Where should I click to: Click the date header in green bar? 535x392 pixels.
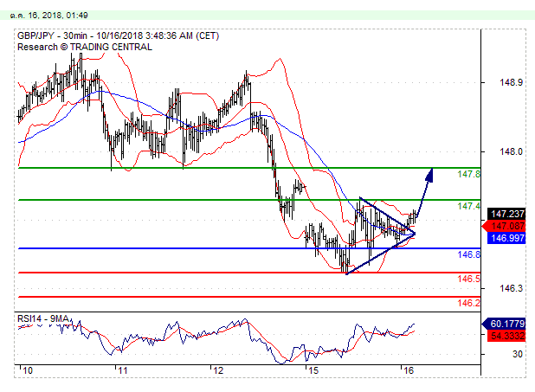pos(37,15)
